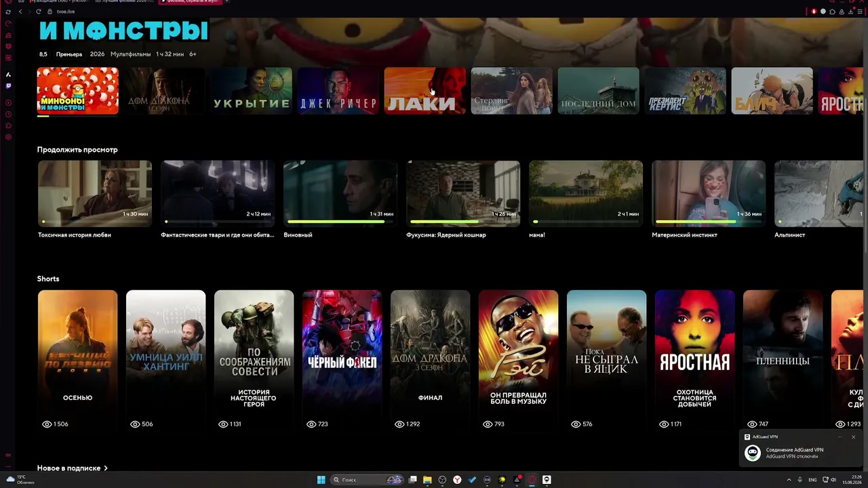Click the 'Мультфильмы' genre label
The image size is (868, 488).
click(x=131, y=54)
